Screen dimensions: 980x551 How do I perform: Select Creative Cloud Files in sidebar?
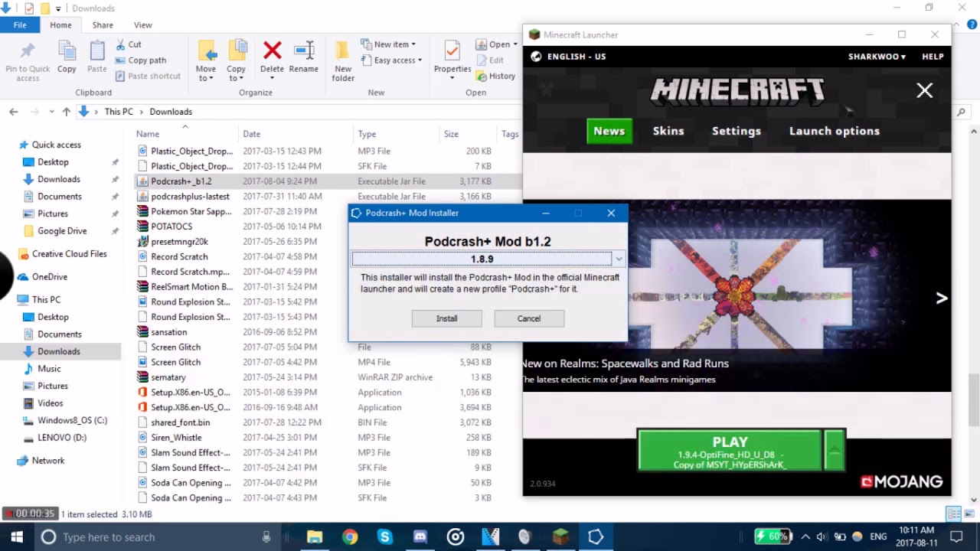tap(69, 254)
